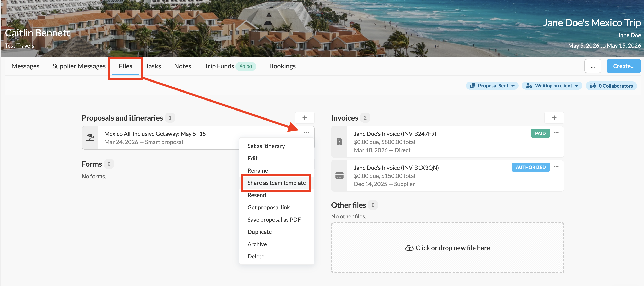Click the dollar document icon on invoice INV-B247F9
This screenshot has width=644, height=286.
(x=339, y=142)
